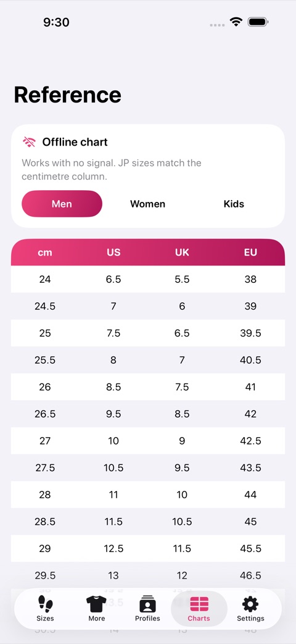This screenshot has width=296, height=644.
Task: Open the Profiles icon tab
Action: 147,604
